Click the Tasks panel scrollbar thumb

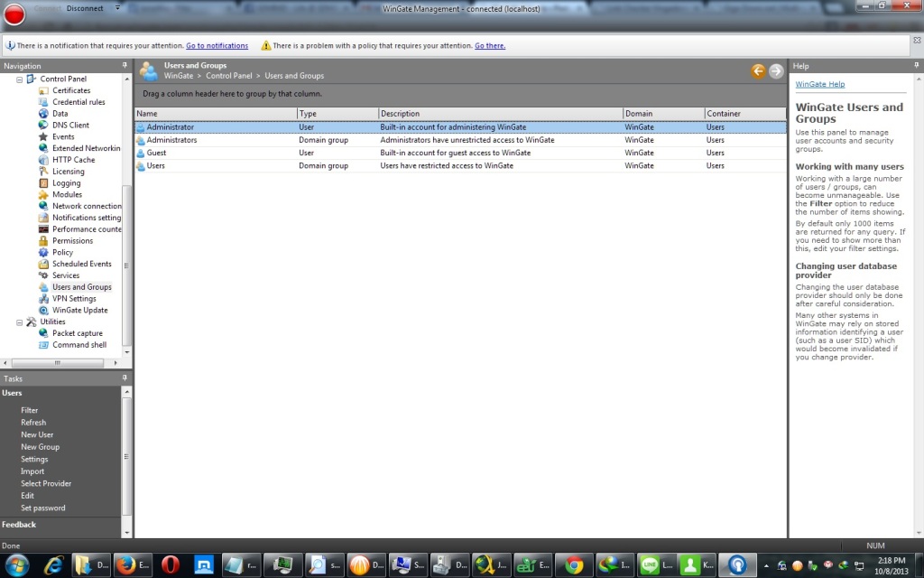pyautogui.click(x=126, y=456)
